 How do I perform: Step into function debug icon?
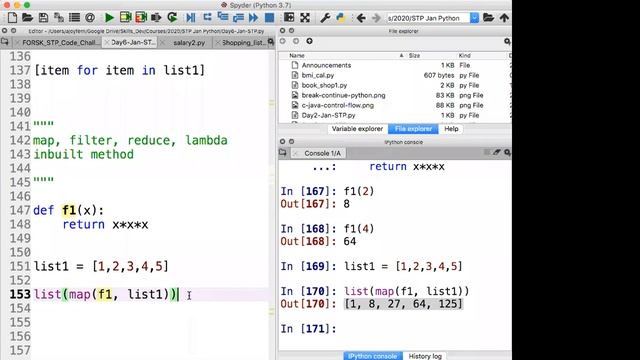coord(223,17)
